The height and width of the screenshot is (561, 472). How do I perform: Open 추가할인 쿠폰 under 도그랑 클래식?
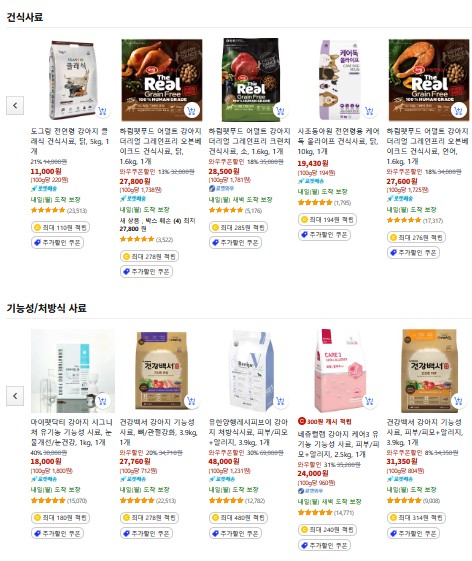coord(58,243)
